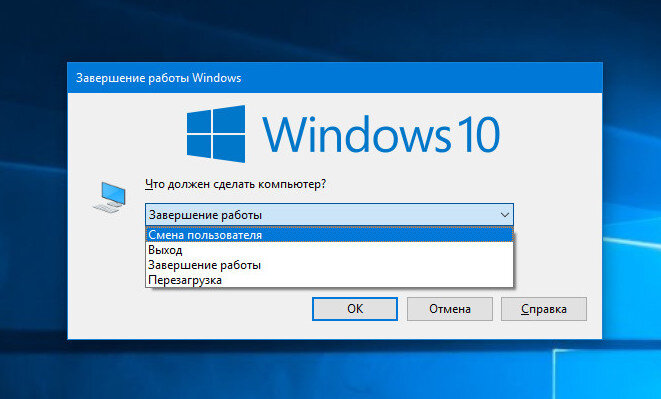Pick 'Завершение работы' from the dropdown list

tap(330, 265)
